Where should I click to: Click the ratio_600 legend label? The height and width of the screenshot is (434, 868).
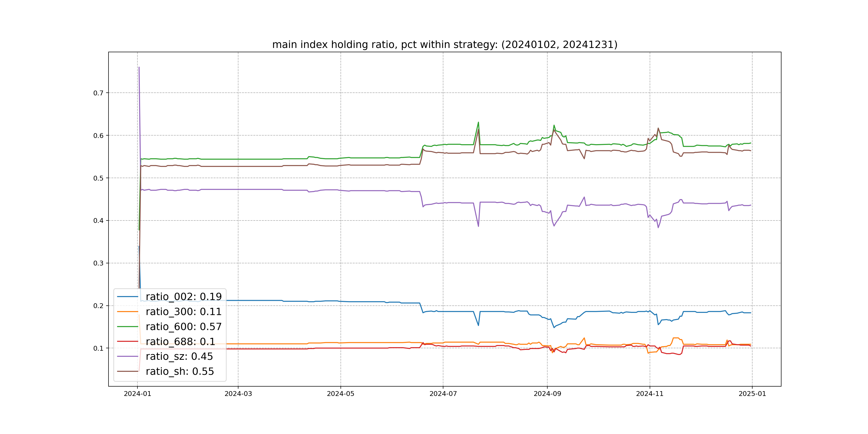click(x=184, y=327)
